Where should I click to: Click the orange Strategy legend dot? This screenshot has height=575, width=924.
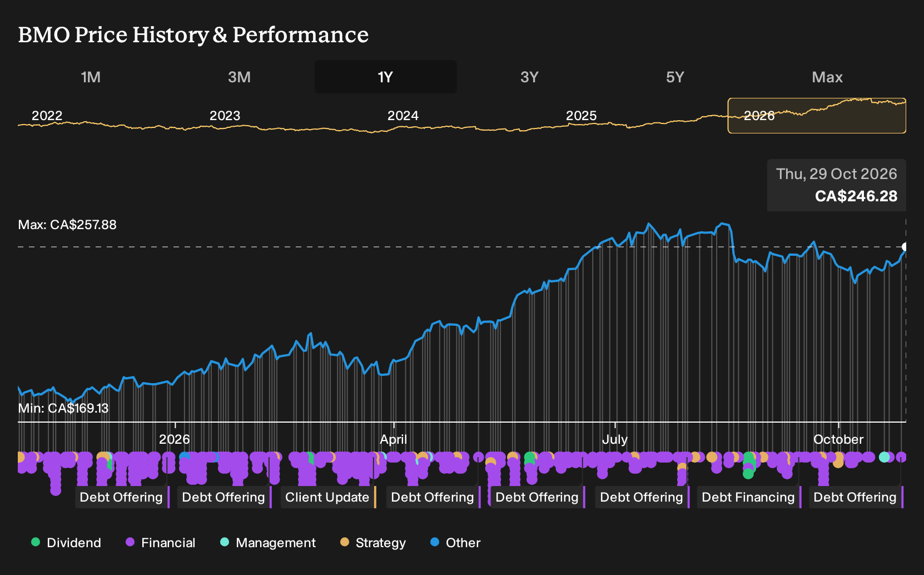[345, 542]
